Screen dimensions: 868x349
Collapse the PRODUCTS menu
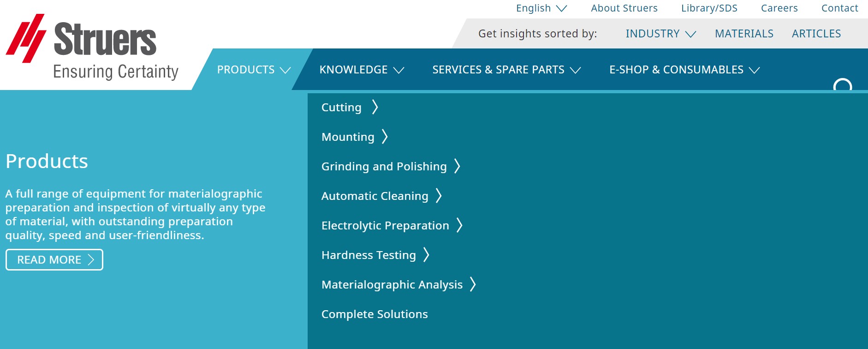pos(254,70)
